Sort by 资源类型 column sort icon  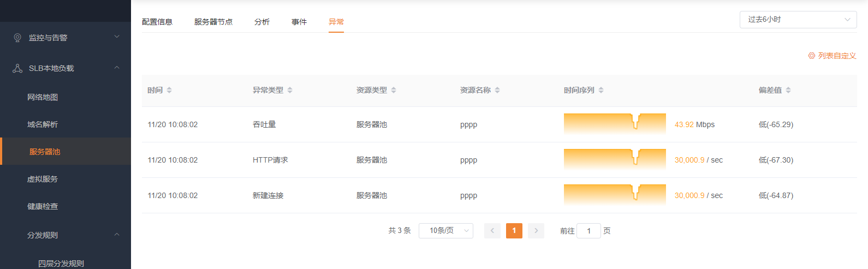pos(394,90)
